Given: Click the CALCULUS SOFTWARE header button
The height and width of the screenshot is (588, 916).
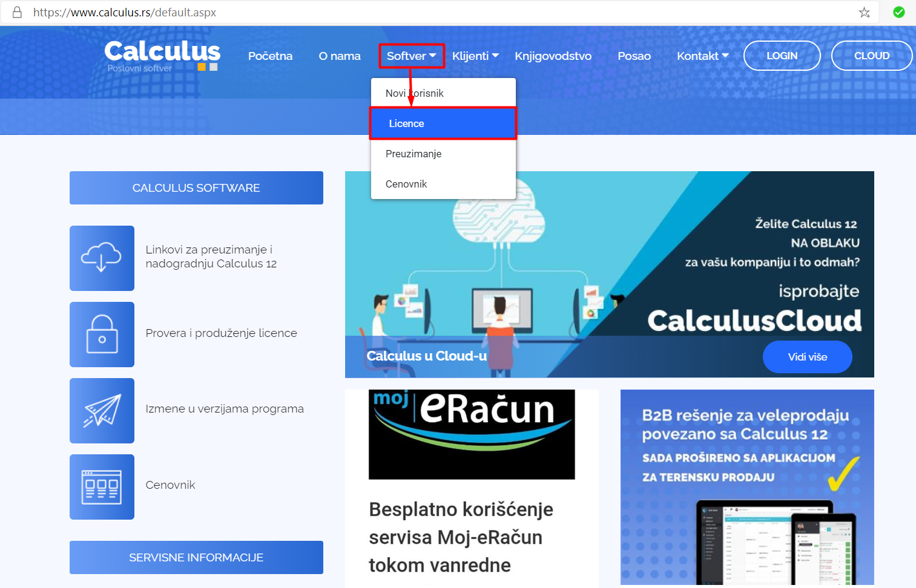Looking at the screenshot, I should tap(196, 188).
